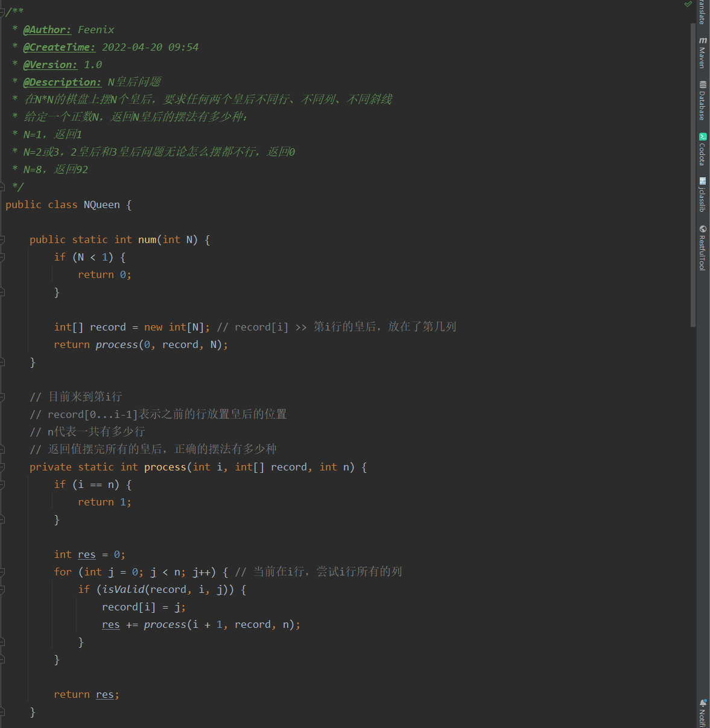Fold the 'if (N < 1)' block
Viewport: 710px width, 728px height.
coord(2,257)
